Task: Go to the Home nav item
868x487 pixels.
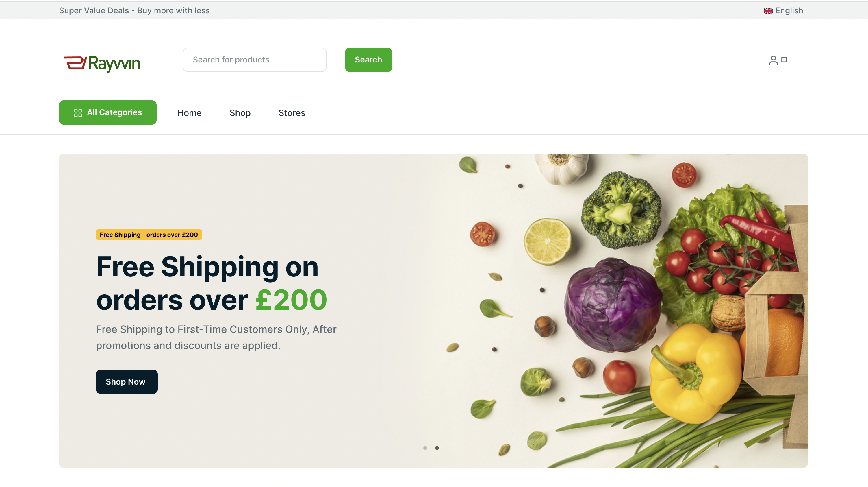Action: [189, 113]
